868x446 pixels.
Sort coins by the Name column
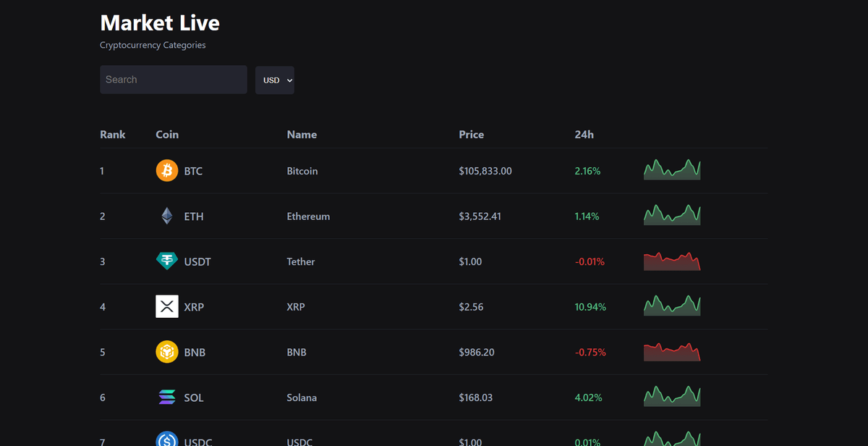pos(302,134)
